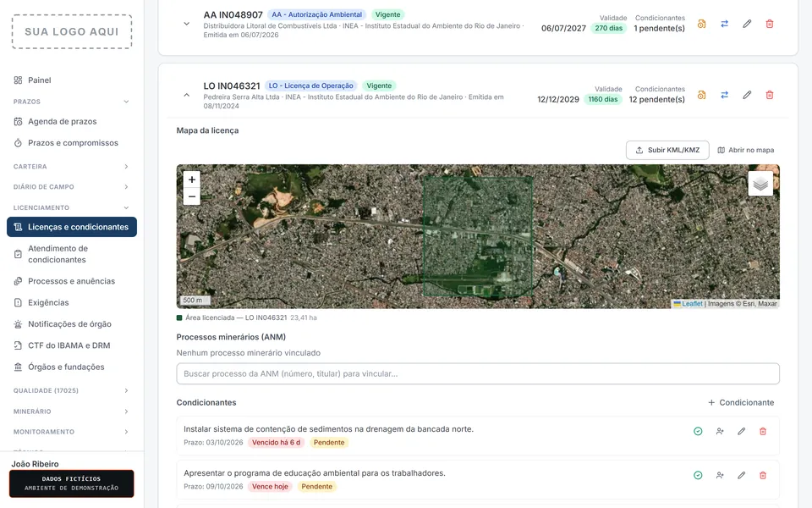The image size is (812, 508).
Task: Delete license AA IN048907 with trash icon
Action: (x=770, y=24)
